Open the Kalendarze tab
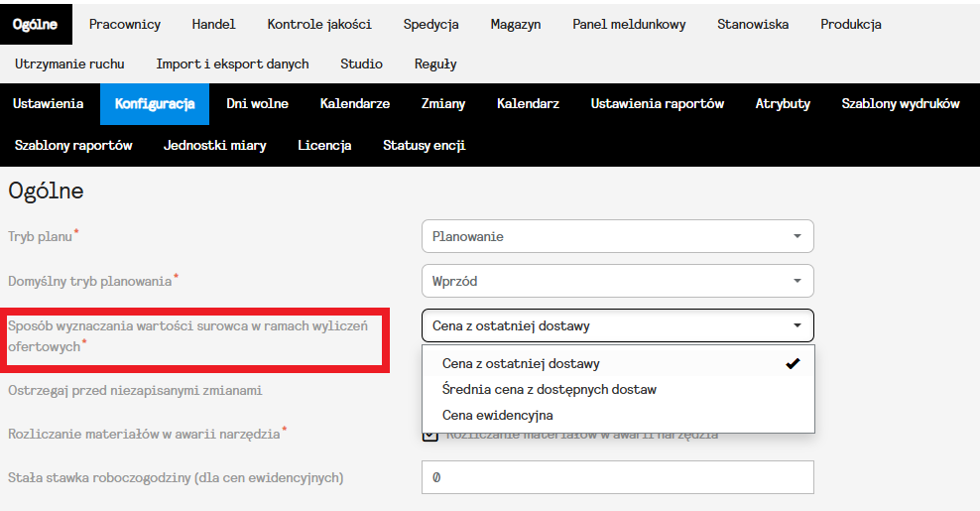 click(x=354, y=103)
